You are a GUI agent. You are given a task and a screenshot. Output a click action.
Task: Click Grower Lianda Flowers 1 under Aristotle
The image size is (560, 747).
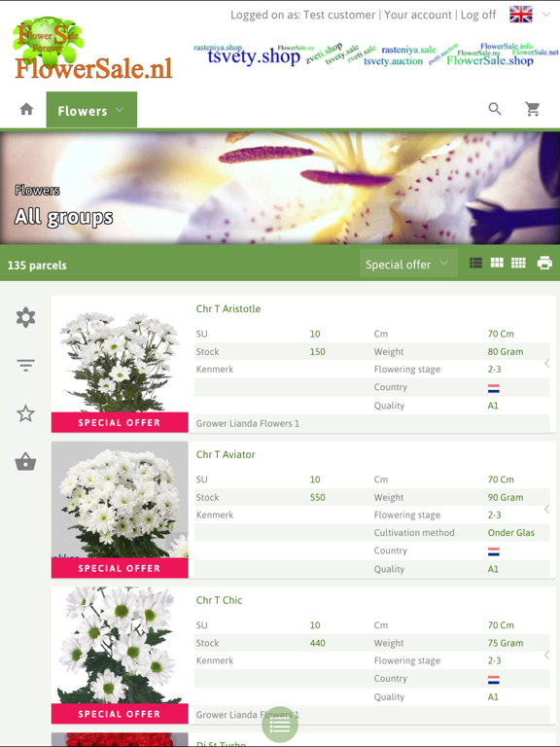pyautogui.click(x=248, y=423)
